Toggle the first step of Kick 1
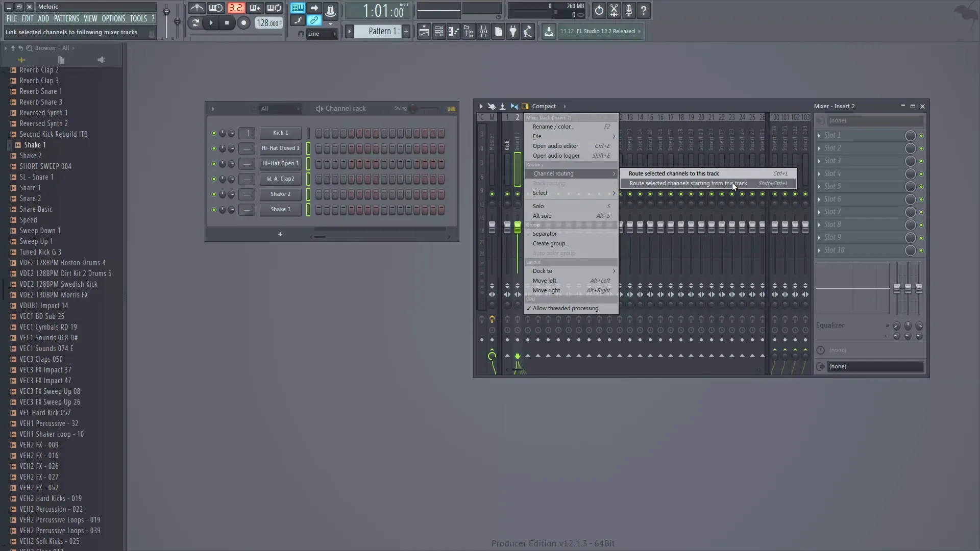 click(318, 133)
